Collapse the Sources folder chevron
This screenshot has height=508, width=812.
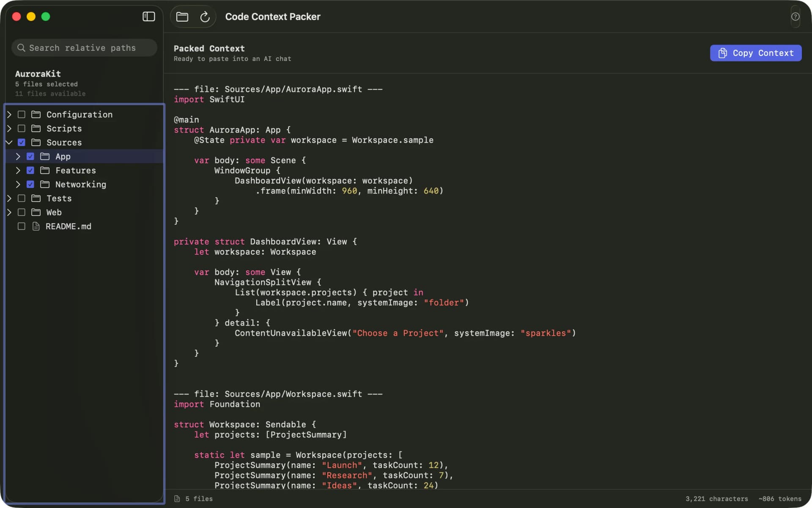[9, 142]
